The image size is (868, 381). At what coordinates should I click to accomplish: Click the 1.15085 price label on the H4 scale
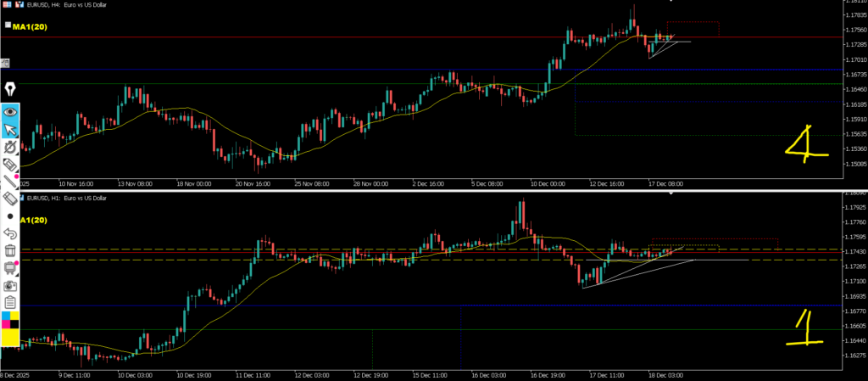pos(855,164)
